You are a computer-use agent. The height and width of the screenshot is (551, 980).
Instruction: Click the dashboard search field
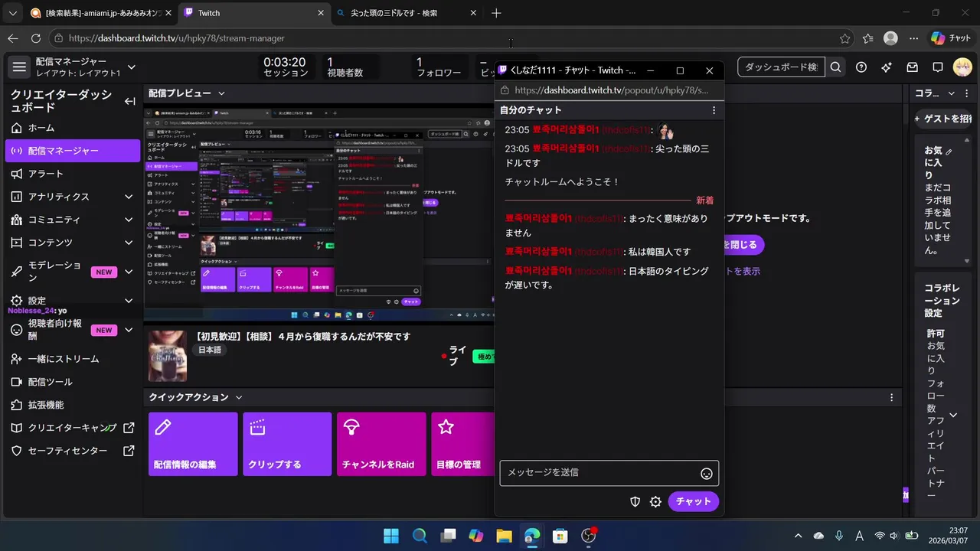click(x=781, y=67)
